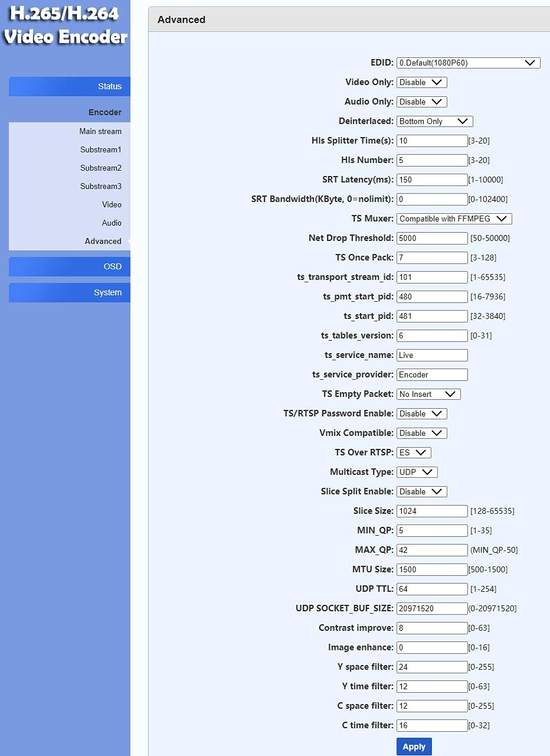
Task: Open the Slice Split Enable dropdown
Action: 421,491
